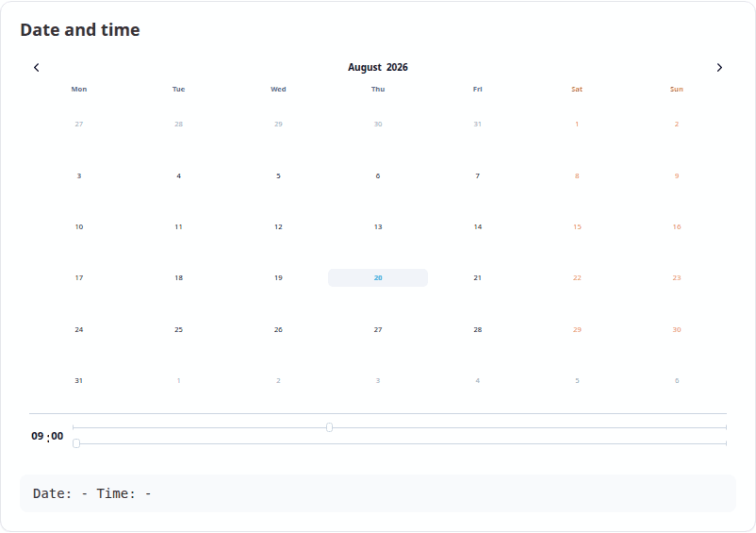The width and height of the screenshot is (756, 533).
Task: Pick greyed July 31 on Friday
Action: pos(477,124)
